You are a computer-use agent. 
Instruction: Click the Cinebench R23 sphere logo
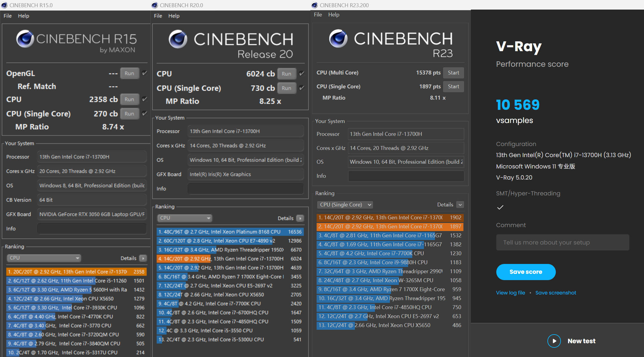point(338,38)
